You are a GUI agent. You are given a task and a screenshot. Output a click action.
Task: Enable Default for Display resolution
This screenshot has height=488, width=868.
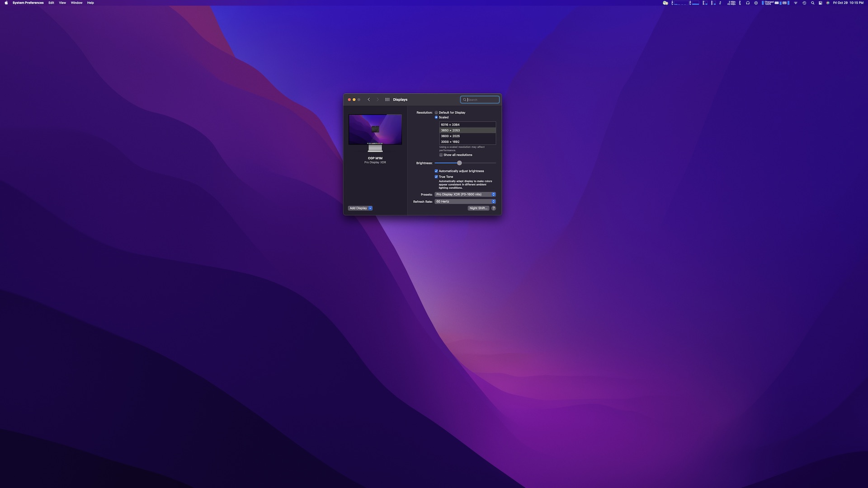pos(436,113)
